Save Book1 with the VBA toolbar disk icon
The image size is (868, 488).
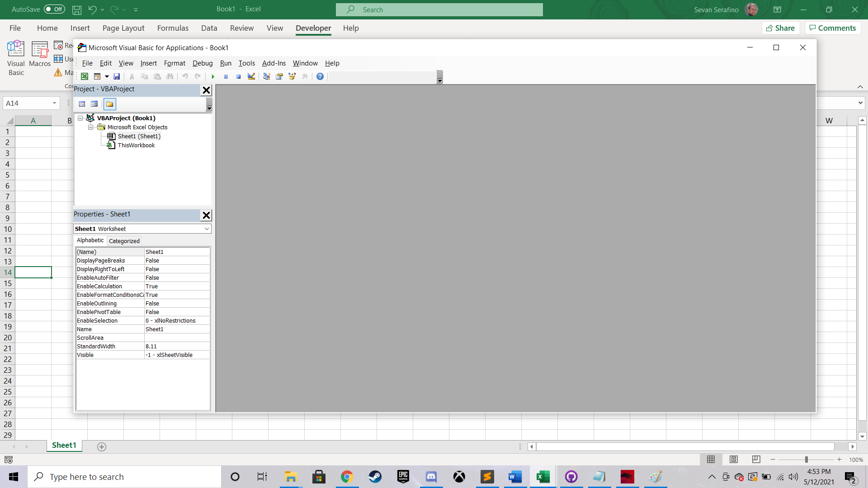tap(117, 76)
